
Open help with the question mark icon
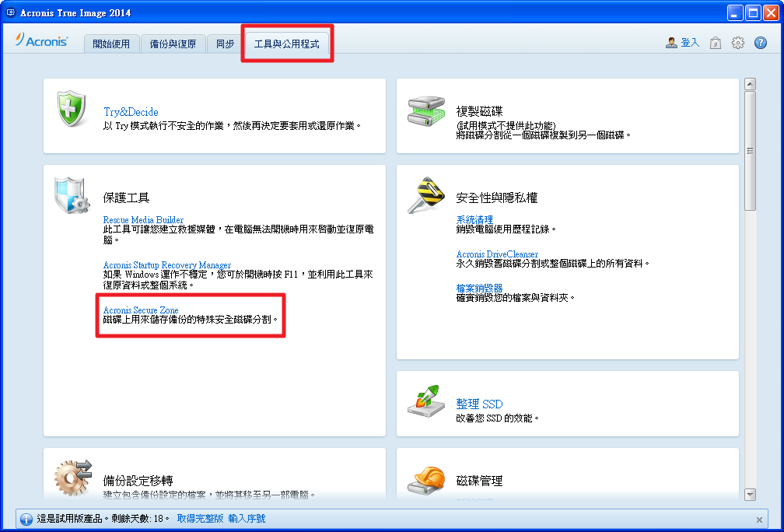click(x=760, y=44)
